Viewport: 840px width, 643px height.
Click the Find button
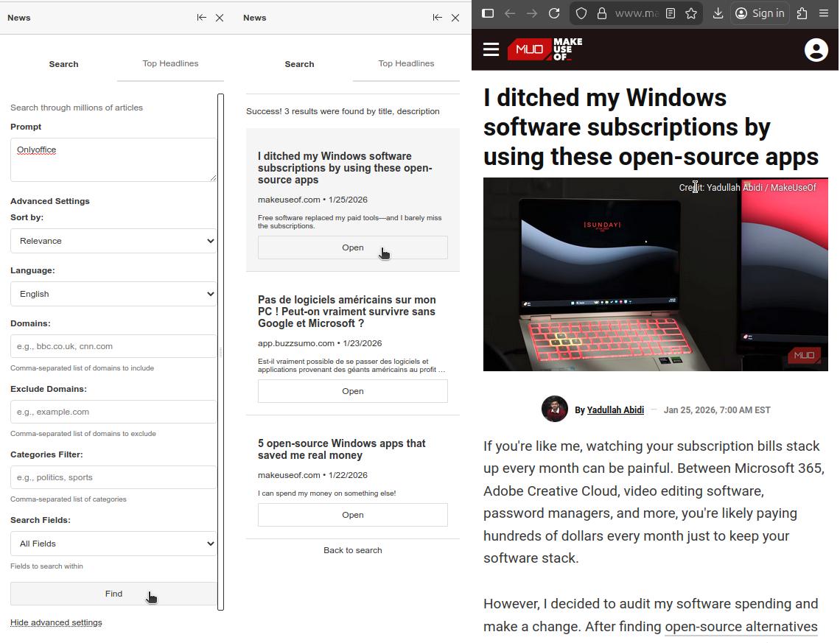point(113,594)
